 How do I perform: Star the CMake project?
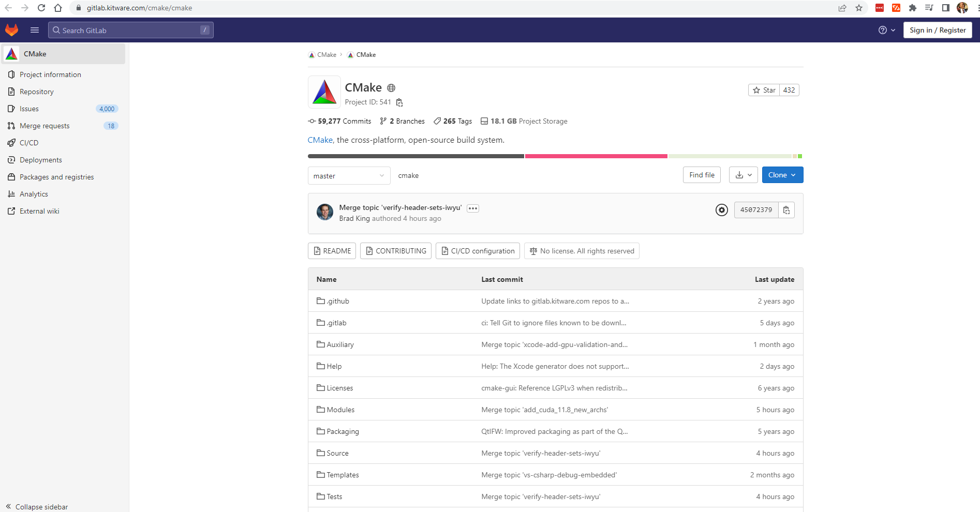(764, 90)
